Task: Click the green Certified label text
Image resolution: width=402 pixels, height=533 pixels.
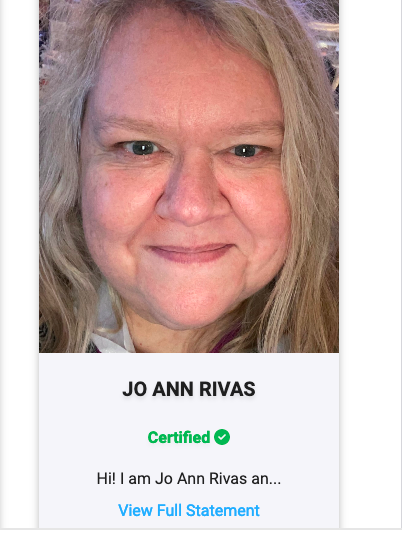Action: (179, 437)
